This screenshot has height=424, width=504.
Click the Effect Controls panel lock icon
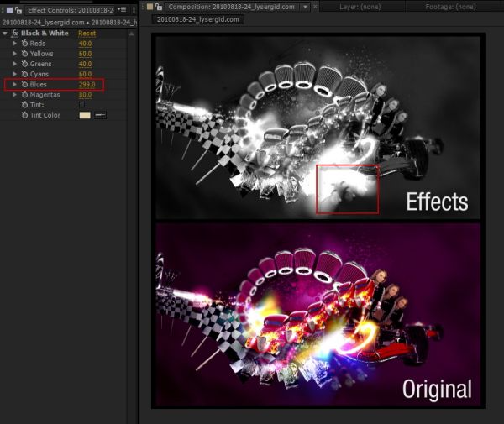tap(18, 10)
